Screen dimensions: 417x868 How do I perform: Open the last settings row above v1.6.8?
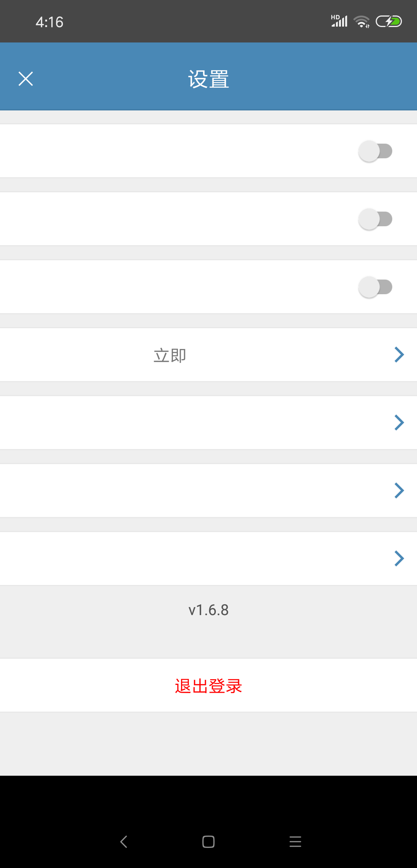click(x=208, y=558)
